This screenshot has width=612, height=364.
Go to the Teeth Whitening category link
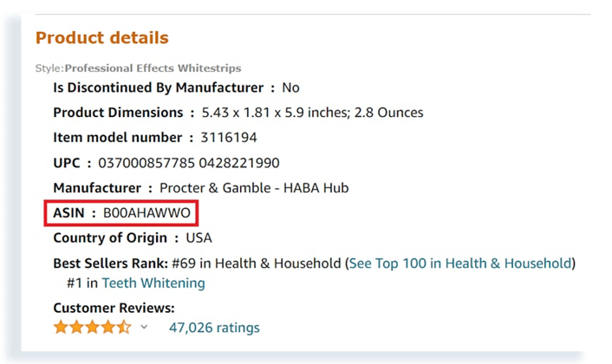point(153,283)
